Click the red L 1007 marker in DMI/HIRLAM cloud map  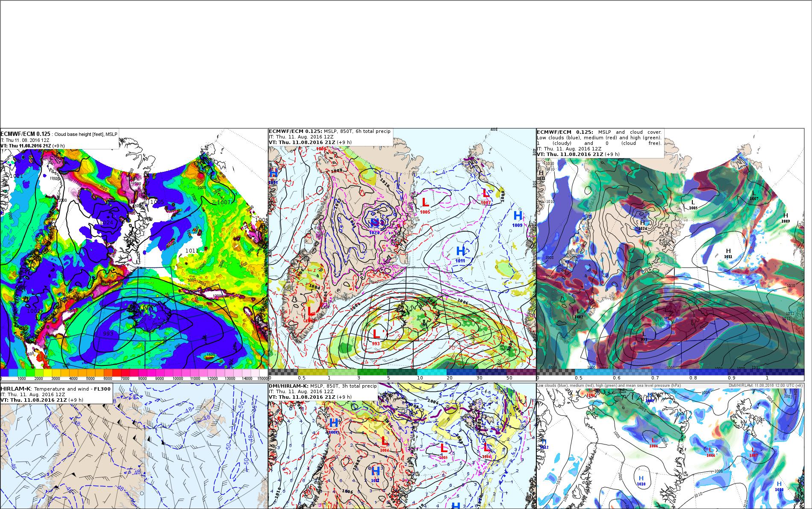753,452
